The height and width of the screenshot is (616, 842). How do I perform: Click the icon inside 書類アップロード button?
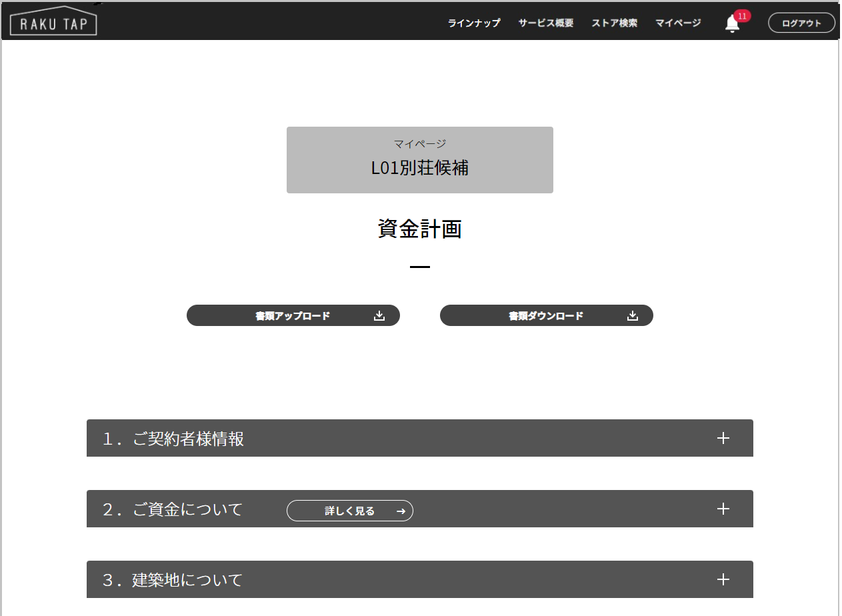click(379, 316)
